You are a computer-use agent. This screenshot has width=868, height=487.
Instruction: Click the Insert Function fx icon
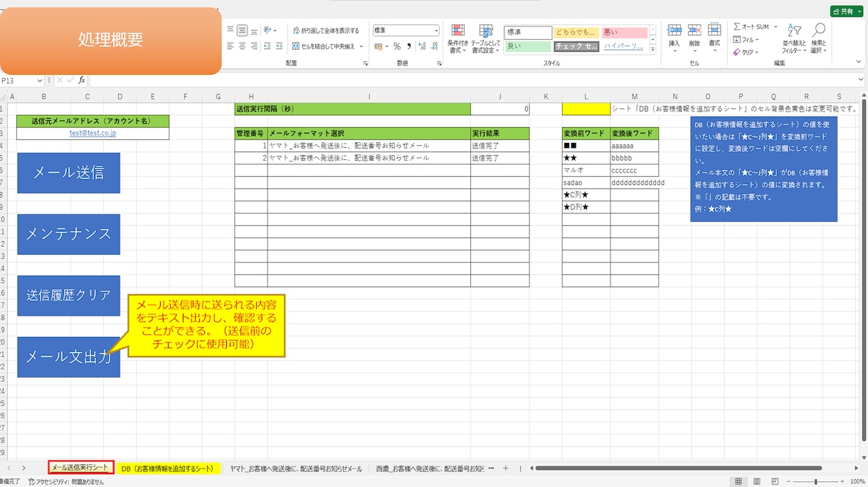(x=82, y=80)
